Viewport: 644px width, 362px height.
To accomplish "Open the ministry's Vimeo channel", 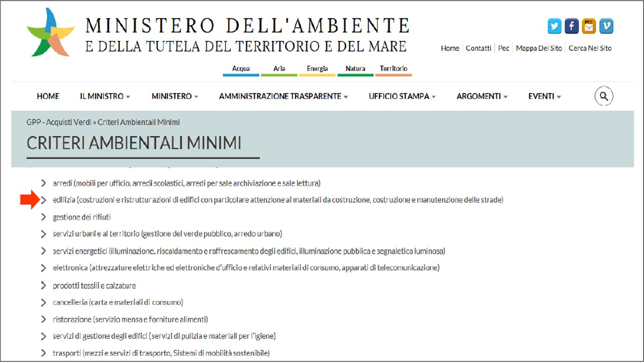I will tap(606, 26).
